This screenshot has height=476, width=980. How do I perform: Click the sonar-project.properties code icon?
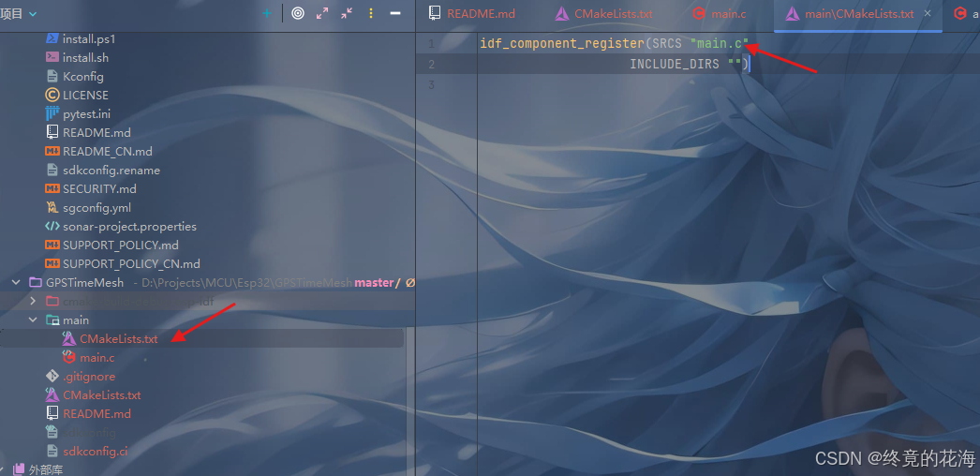52,226
